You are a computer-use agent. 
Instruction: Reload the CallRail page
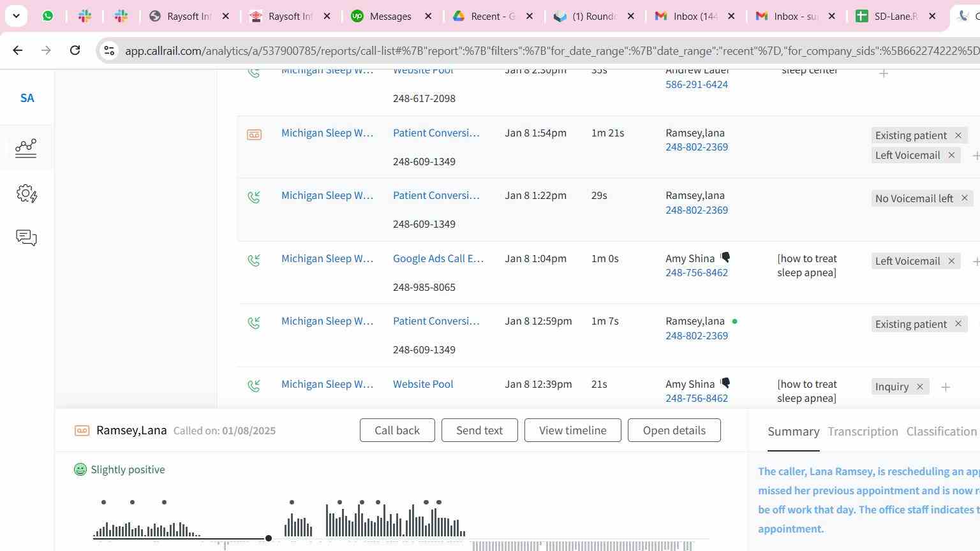tap(75, 50)
